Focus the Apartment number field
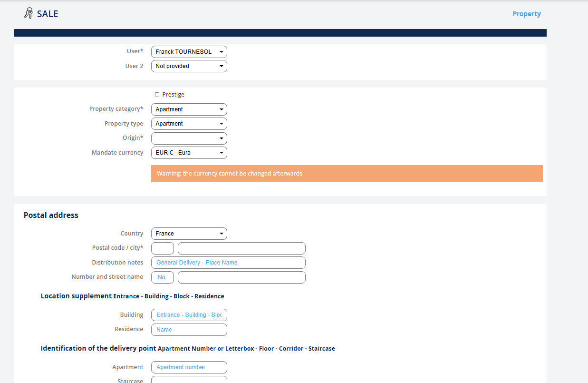 coord(189,367)
